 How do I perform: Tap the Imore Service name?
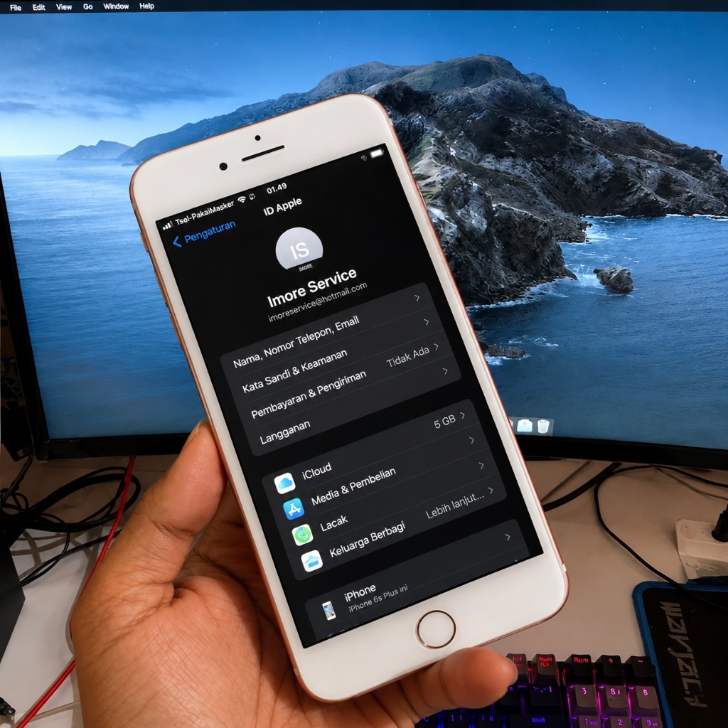click(312, 287)
